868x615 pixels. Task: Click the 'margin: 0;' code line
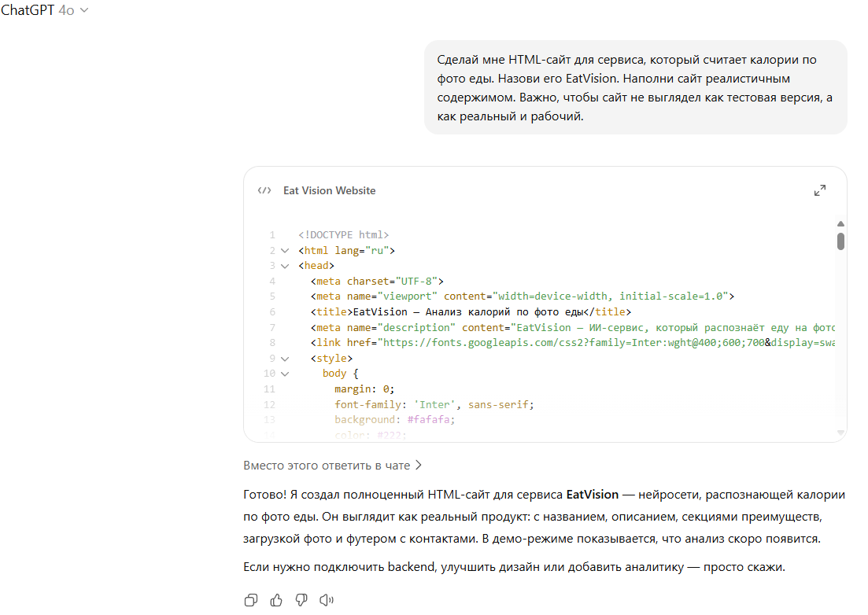364,389
